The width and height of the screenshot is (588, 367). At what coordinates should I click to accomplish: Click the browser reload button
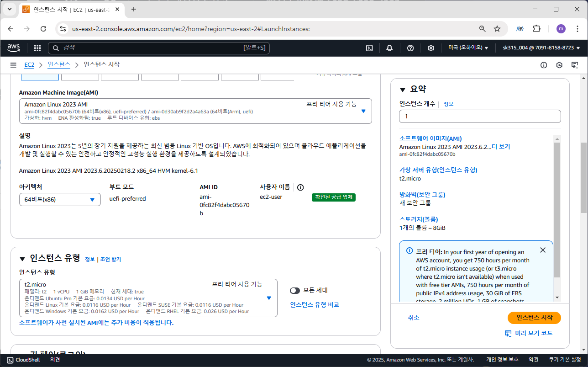pos(43,29)
